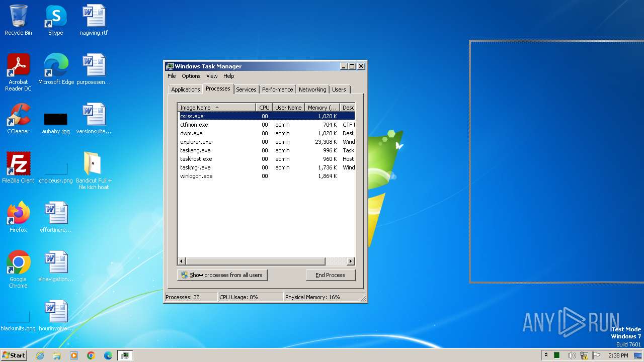Click the process list horizontal scrollbar thumb

(256, 261)
